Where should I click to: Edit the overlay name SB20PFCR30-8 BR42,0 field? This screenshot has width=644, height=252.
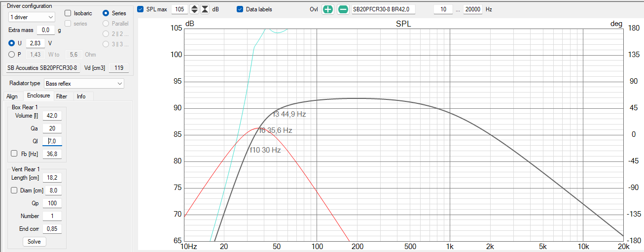click(384, 9)
